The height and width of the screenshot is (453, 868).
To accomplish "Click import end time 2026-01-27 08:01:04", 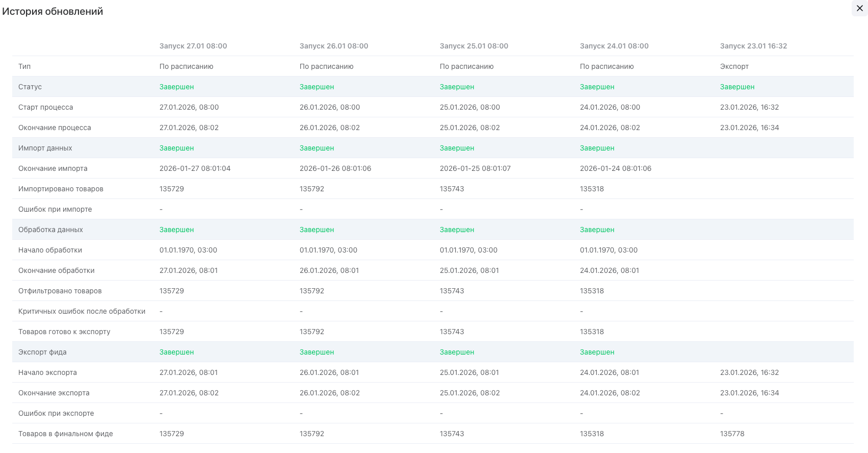I will click(195, 168).
